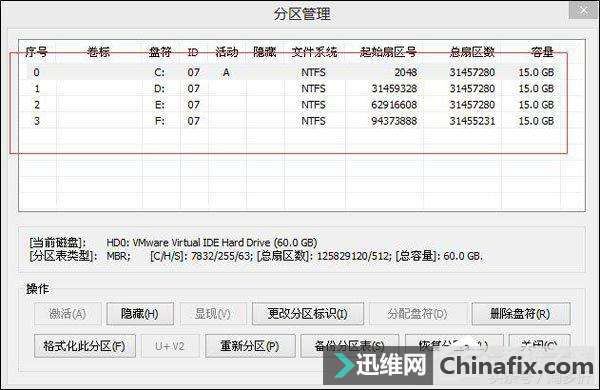
Task: Select the 卷标 column header
Action: (x=99, y=52)
